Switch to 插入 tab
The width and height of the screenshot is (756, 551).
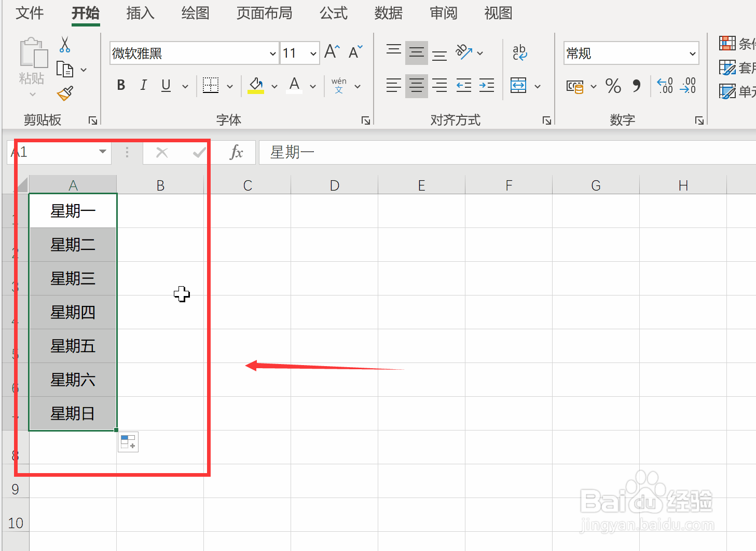click(x=141, y=13)
